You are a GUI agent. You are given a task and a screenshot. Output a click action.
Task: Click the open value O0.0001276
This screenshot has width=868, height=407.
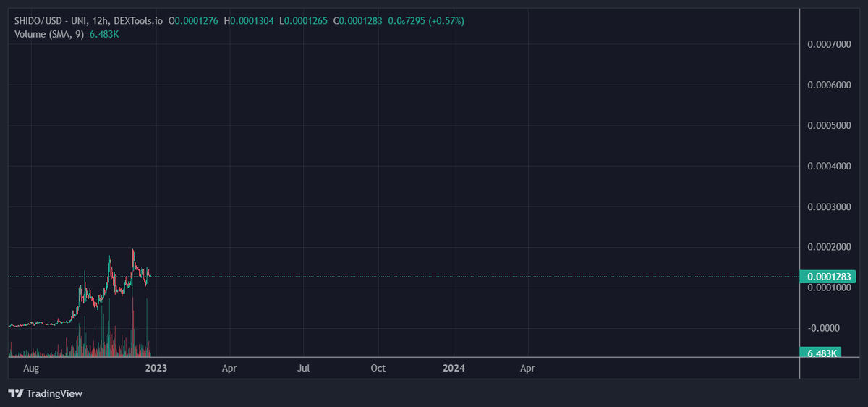(x=195, y=21)
